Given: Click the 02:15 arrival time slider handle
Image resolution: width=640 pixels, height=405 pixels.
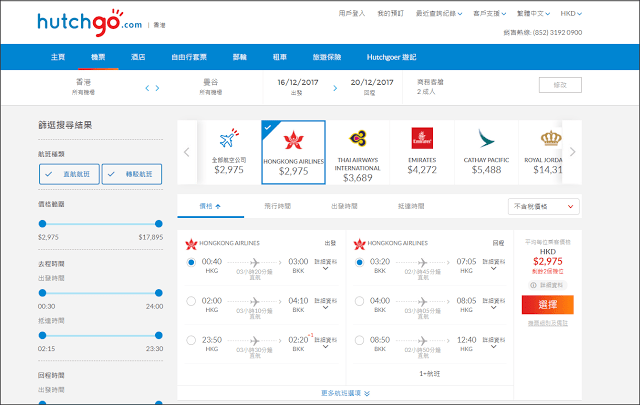Looking at the screenshot, I should point(42,335).
